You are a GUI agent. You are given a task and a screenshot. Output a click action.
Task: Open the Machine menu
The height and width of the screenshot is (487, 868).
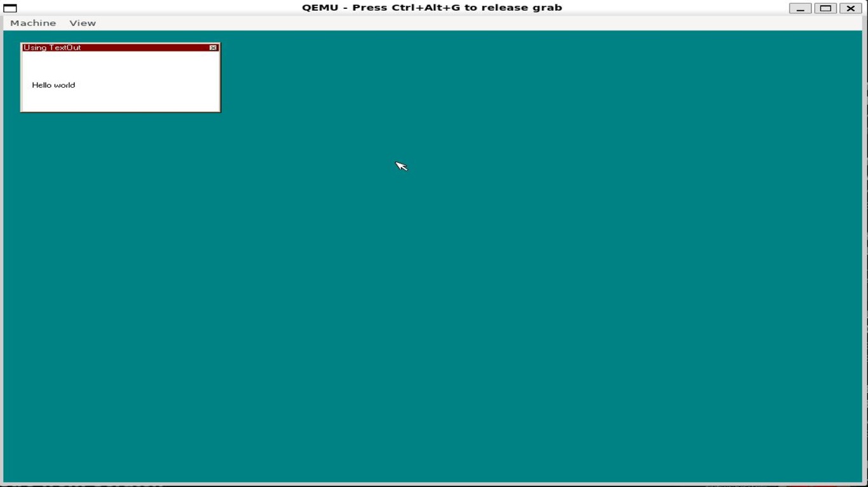pyautogui.click(x=32, y=23)
